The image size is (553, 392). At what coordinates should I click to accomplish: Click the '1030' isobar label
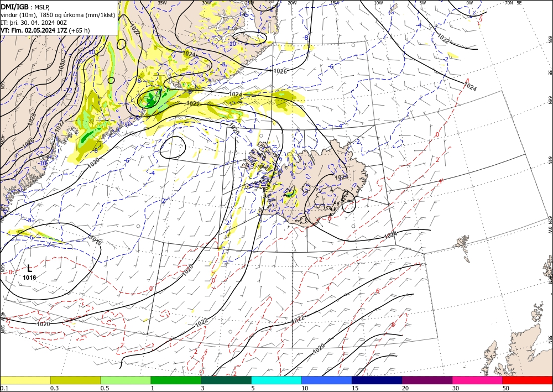(x=62, y=65)
